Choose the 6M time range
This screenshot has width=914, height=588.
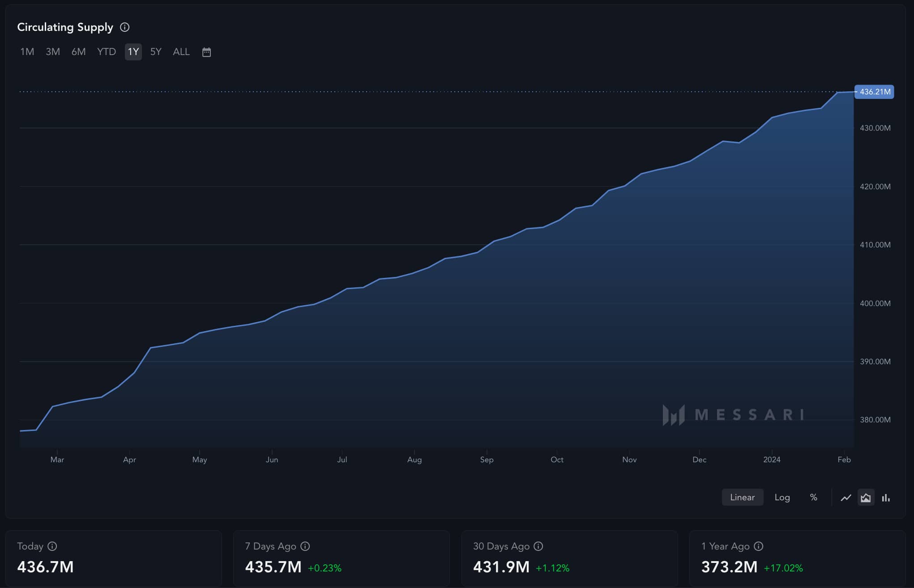(78, 52)
